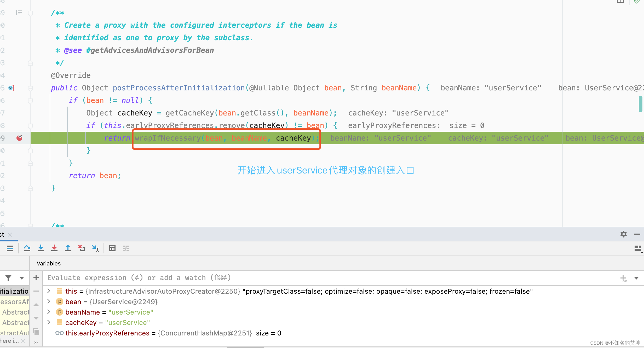Click override gutter icon beside postProcessAfterInitialization

click(x=11, y=88)
